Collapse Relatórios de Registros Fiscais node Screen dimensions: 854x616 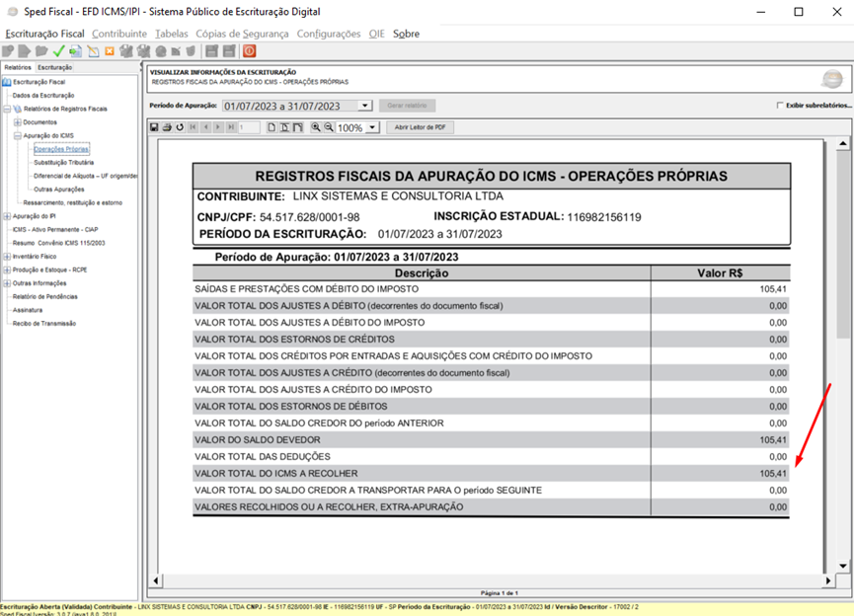pos(7,109)
